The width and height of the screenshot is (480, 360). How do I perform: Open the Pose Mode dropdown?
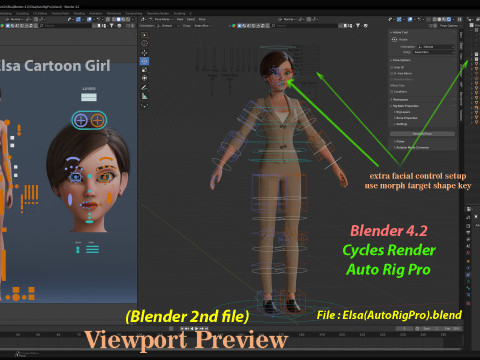click(x=160, y=19)
